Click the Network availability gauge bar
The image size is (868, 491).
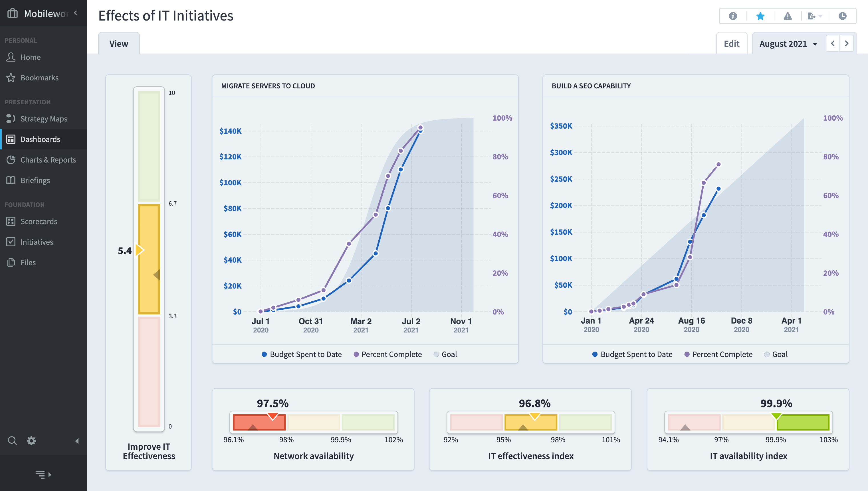314,422
